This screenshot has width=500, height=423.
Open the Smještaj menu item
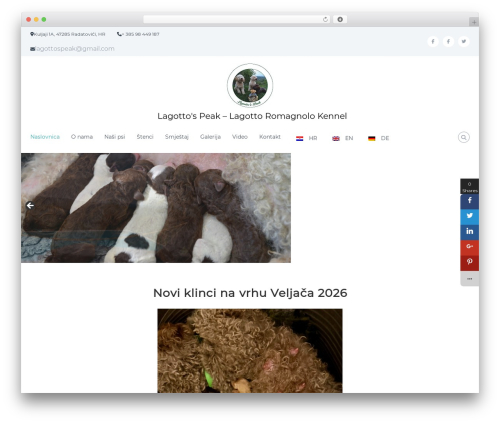(x=177, y=137)
